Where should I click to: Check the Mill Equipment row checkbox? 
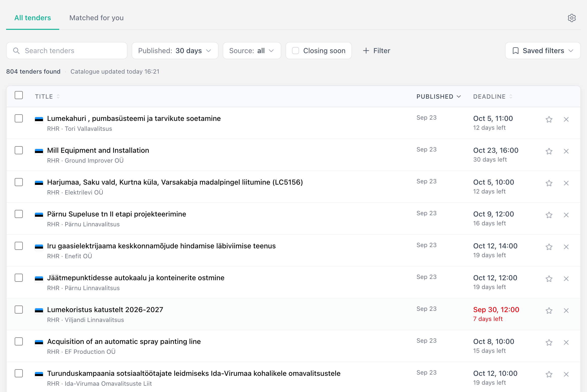pyautogui.click(x=19, y=150)
